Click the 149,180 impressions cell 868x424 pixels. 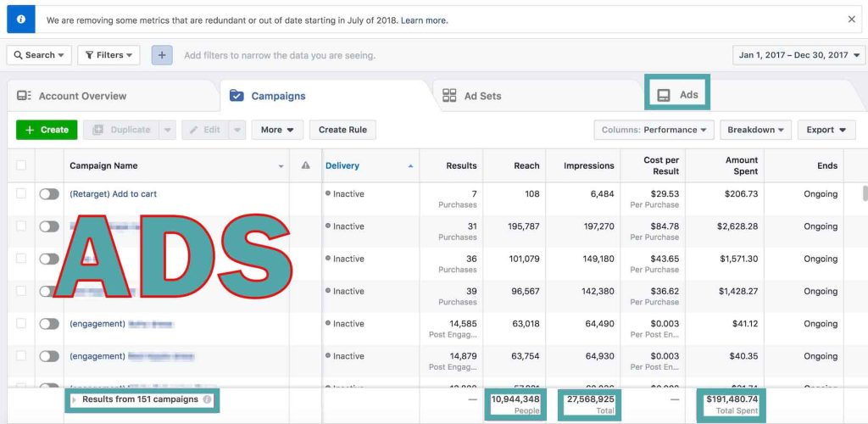(597, 259)
